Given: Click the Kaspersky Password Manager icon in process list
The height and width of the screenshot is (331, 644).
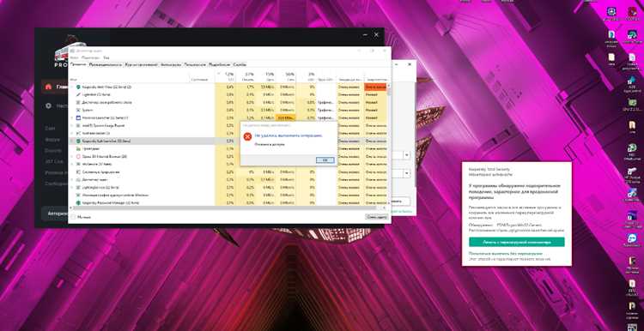Looking at the screenshot, I should tap(78, 202).
